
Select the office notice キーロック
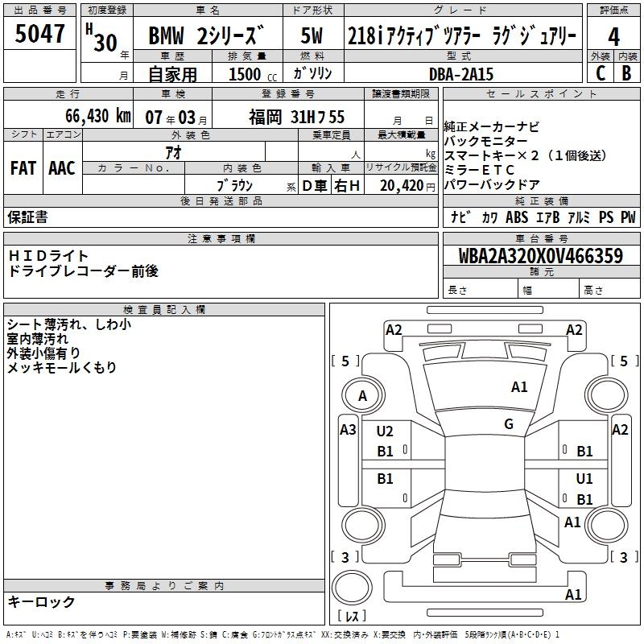42,602
